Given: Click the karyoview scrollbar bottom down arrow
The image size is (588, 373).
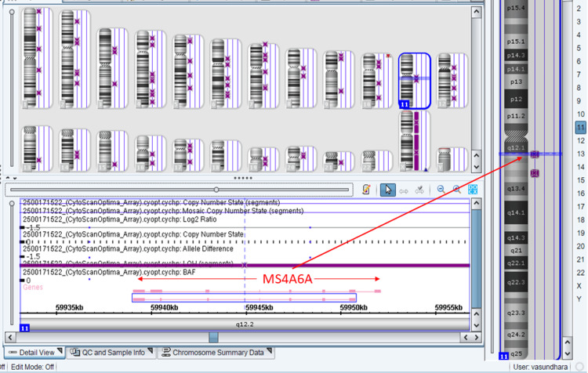Looking at the screenshot, I should [x=476, y=167].
